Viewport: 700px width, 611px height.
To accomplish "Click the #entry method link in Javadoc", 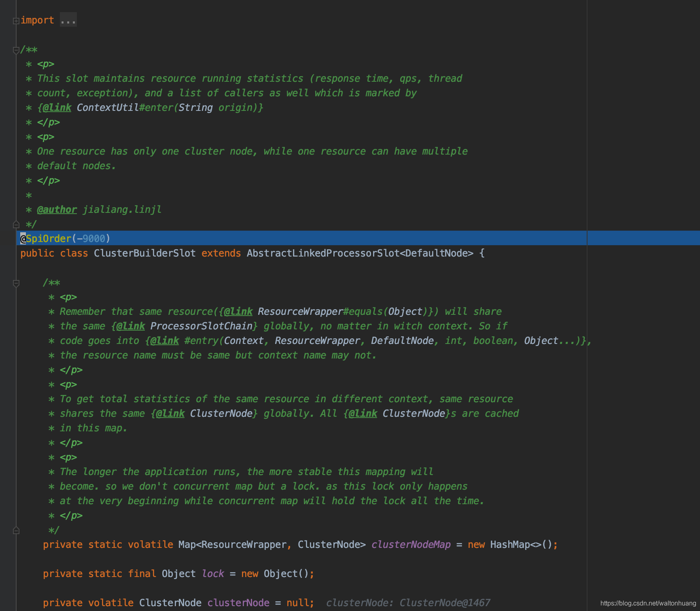I will [x=202, y=341].
